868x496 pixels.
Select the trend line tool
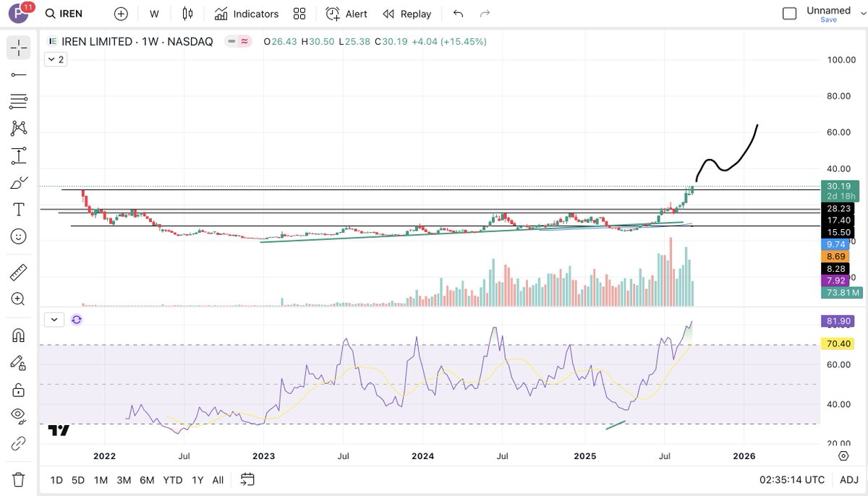click(x=19, y=74)
